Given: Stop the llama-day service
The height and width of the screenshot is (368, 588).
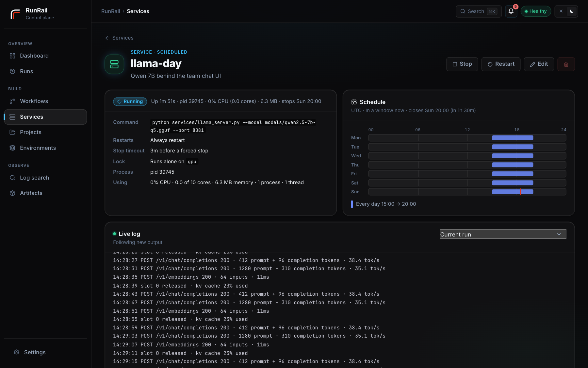Looking at the screenshot, I should pos(462,64).
